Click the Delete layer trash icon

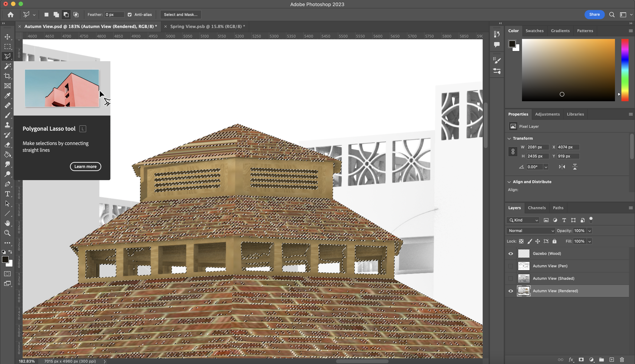click(622, 359)
